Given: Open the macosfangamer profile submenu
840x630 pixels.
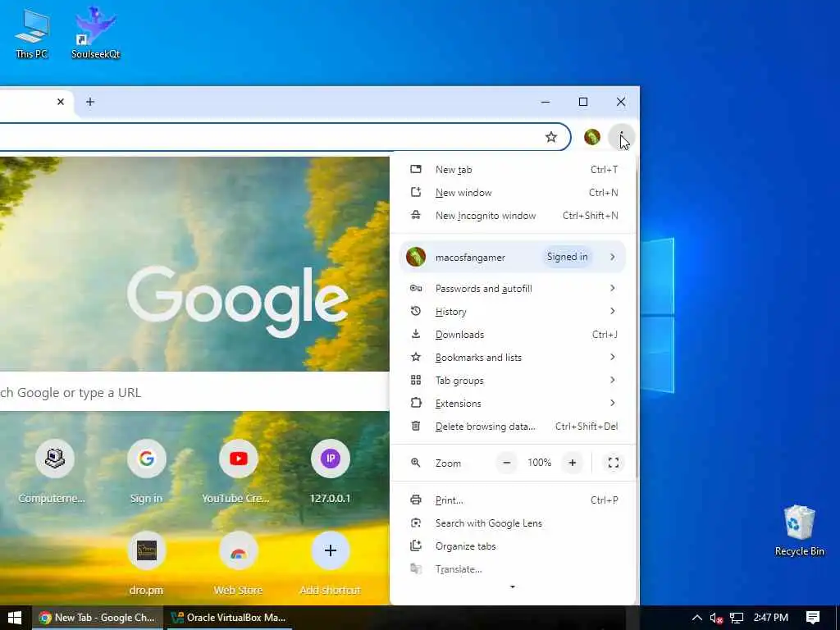Looking at the screenshot, I should point(514,257).
